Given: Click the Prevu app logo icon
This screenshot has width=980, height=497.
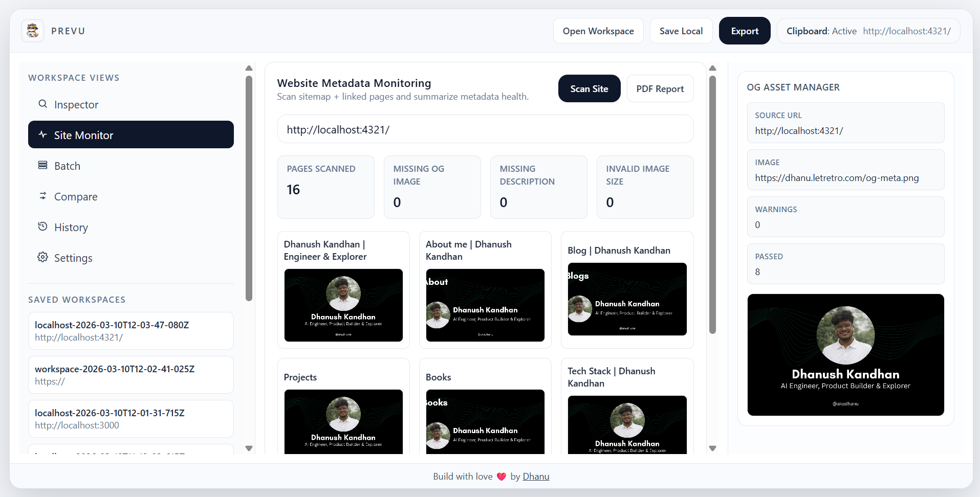Looking at the screenshot, I should coord(33,31).
